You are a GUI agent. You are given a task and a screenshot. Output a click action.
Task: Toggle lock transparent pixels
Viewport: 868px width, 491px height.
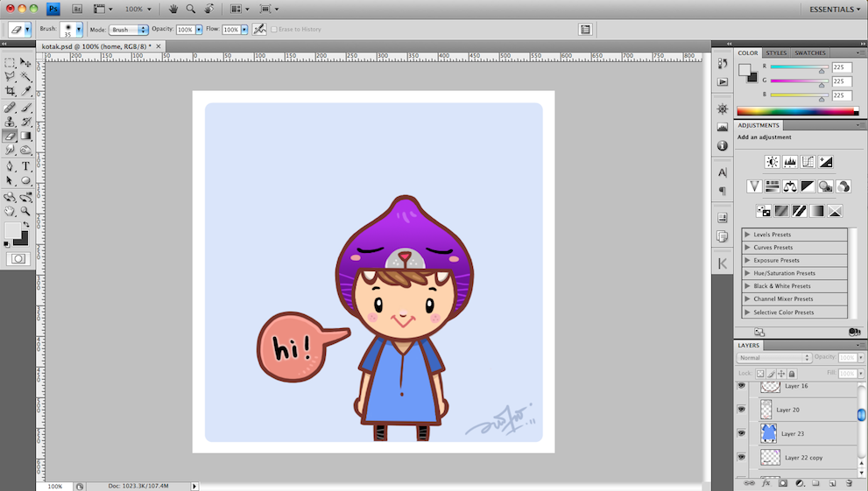[760, 374]
